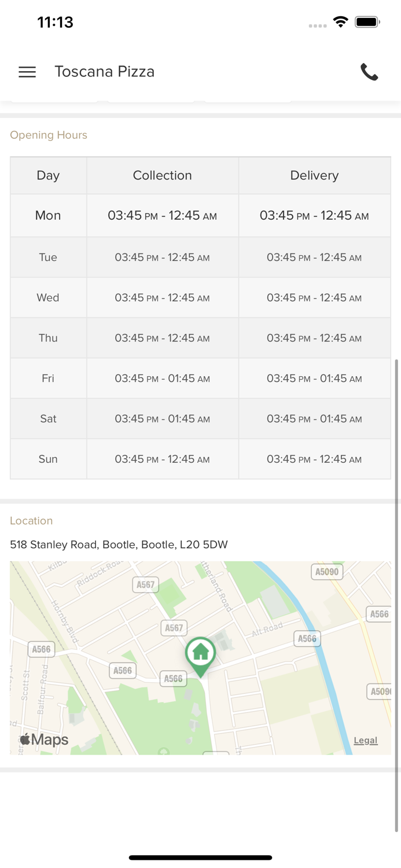
Task: Tap Saturday's delivery hours cell
Action: click(x=314, y=419)
